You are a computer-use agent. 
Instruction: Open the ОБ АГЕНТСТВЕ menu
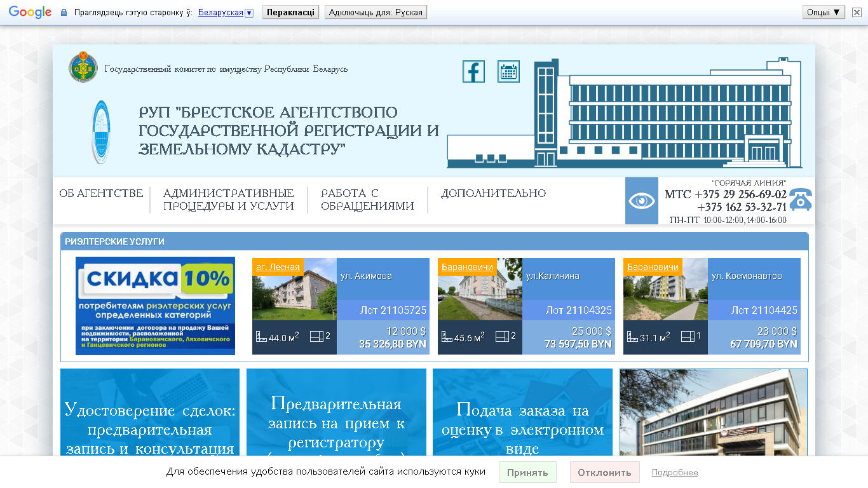pos(101,193)
